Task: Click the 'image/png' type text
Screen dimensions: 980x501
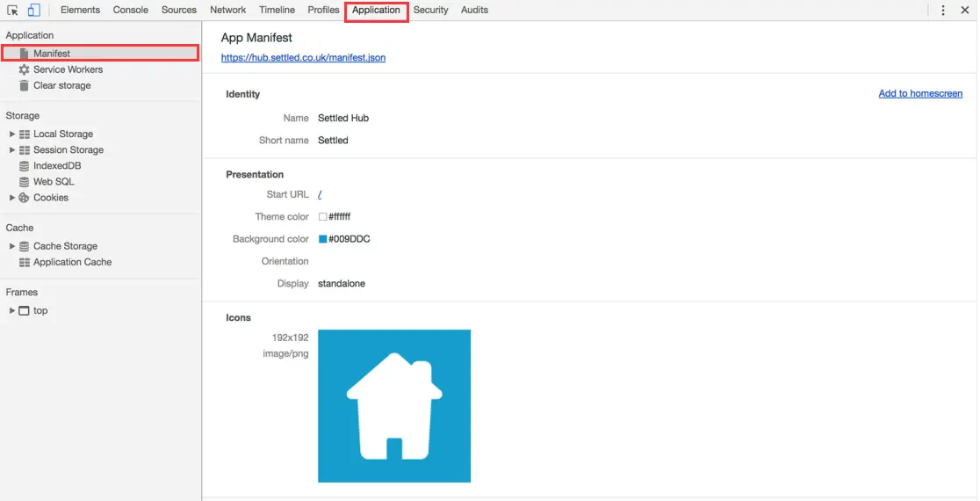Action: [285, 354]
